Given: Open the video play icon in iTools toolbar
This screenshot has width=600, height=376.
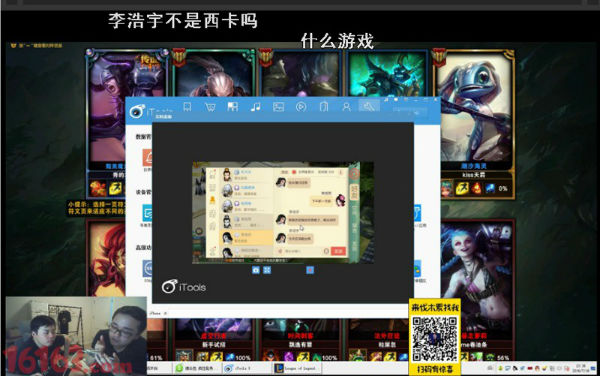Looking at the screenshot, I should (x=301, y=107).
